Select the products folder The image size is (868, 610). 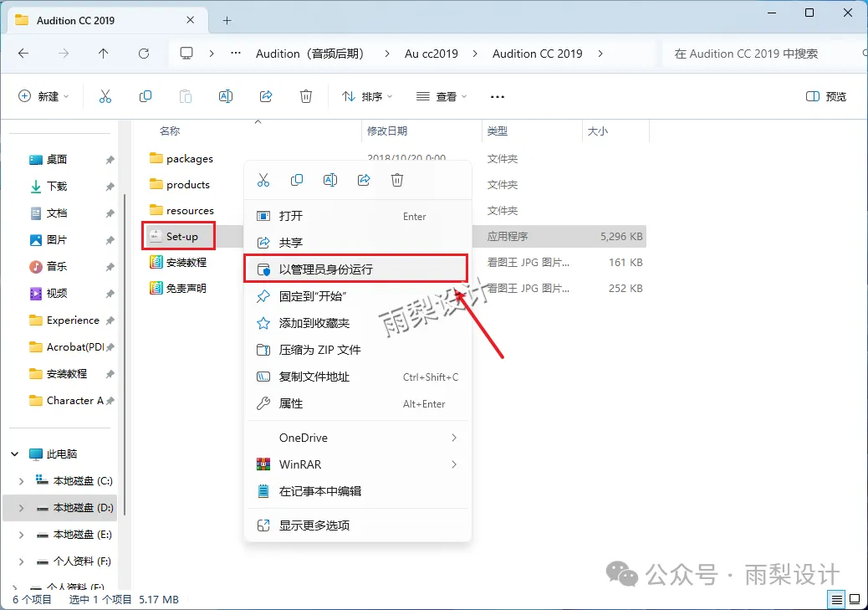pos(179,184)
